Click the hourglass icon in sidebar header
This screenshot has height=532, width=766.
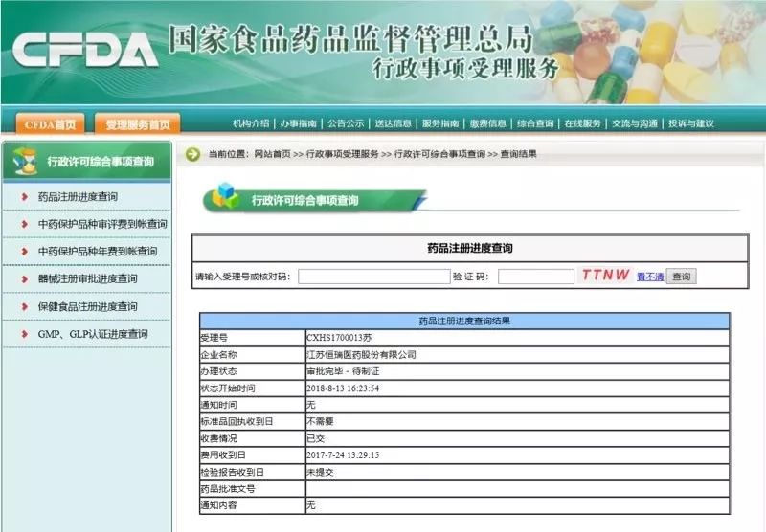click(26, 161)
